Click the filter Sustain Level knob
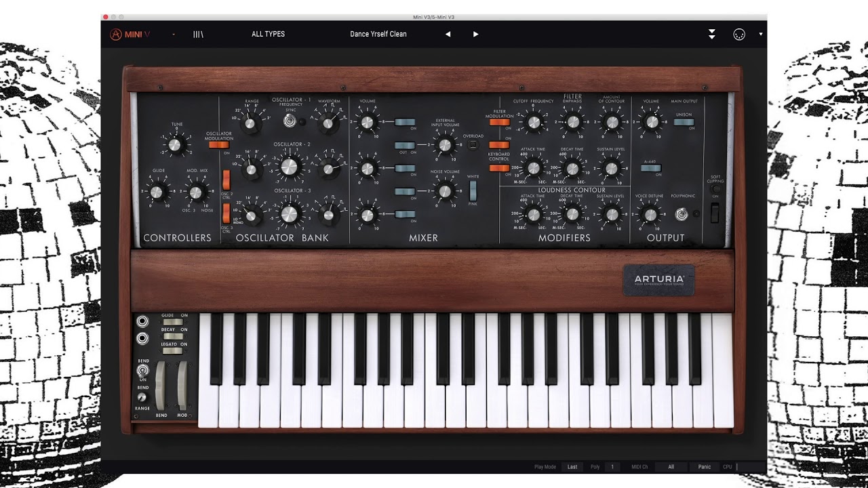Screen dimensions: 868x488 coord(612,168)
